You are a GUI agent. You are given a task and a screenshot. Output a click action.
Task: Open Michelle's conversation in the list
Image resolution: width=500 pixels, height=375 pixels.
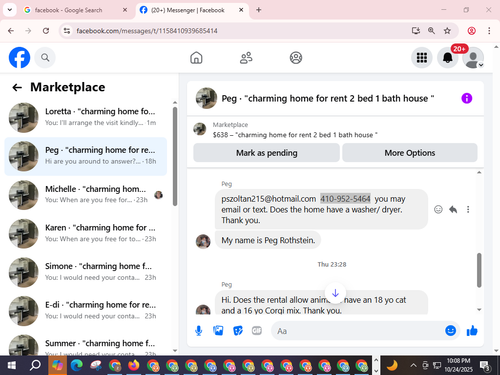pyautogui.click(x=86, y=195)
